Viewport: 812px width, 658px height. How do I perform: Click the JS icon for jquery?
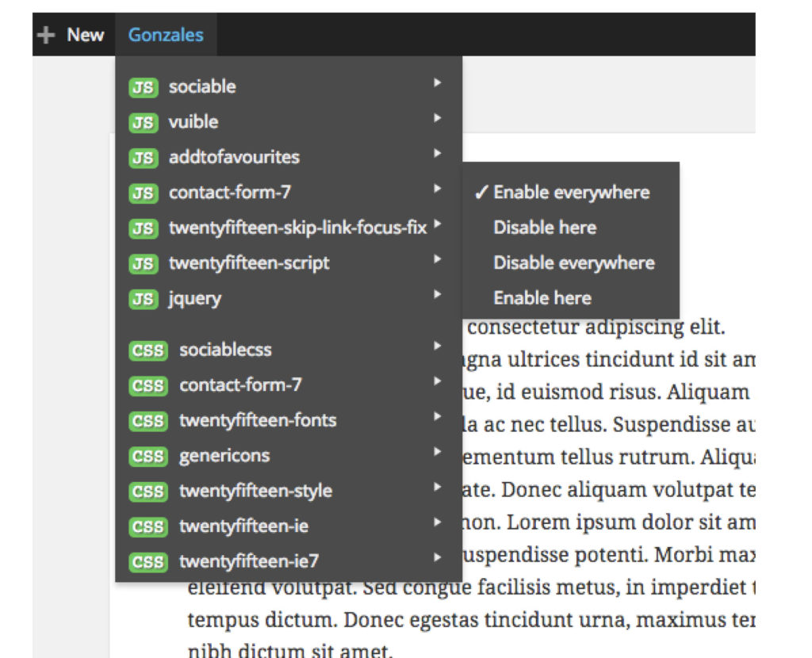143,300
